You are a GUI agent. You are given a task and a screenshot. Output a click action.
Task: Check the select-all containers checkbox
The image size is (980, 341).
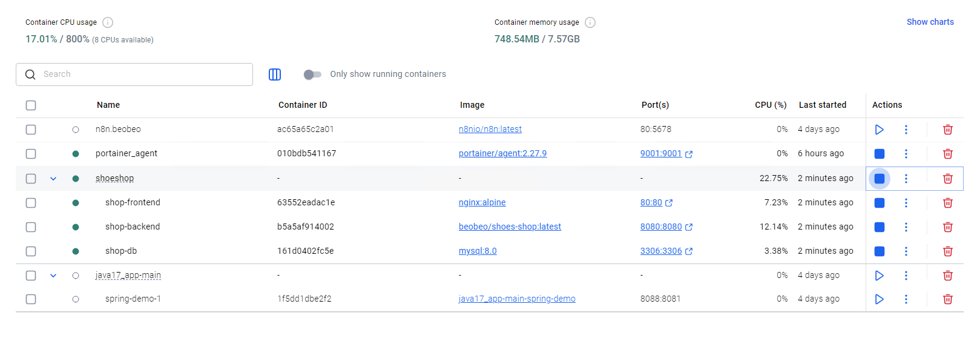[x=31, y=105]
